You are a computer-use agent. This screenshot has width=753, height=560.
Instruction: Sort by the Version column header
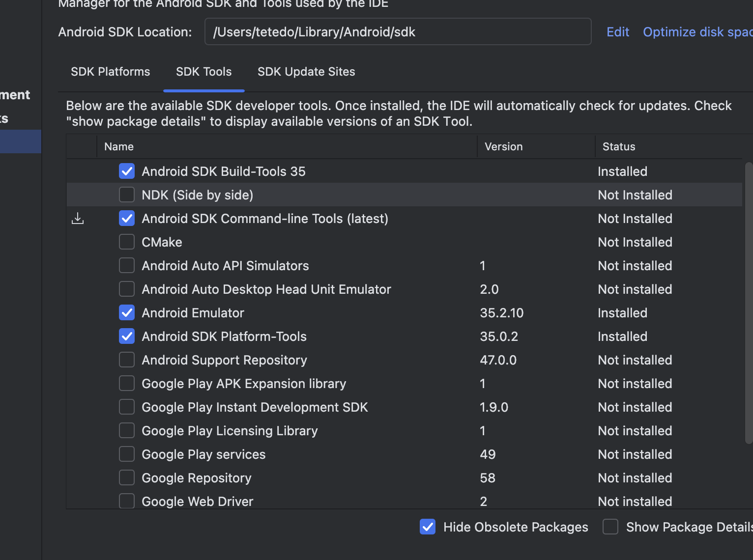503,147
